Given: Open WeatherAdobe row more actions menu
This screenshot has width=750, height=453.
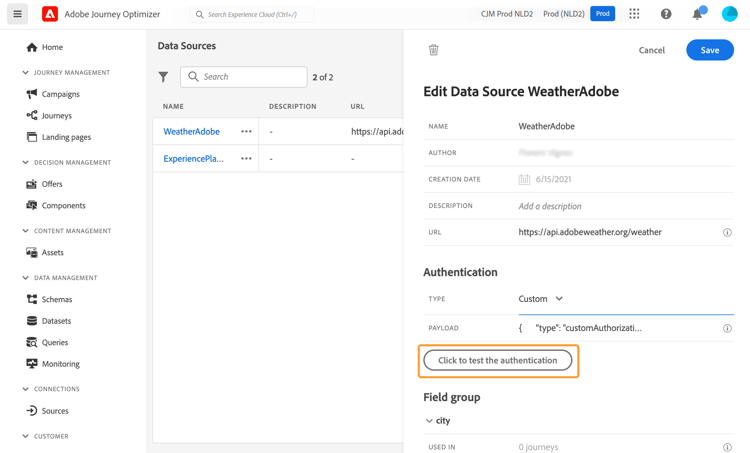Looking at the screenshot, I should (x=246, y=131).
